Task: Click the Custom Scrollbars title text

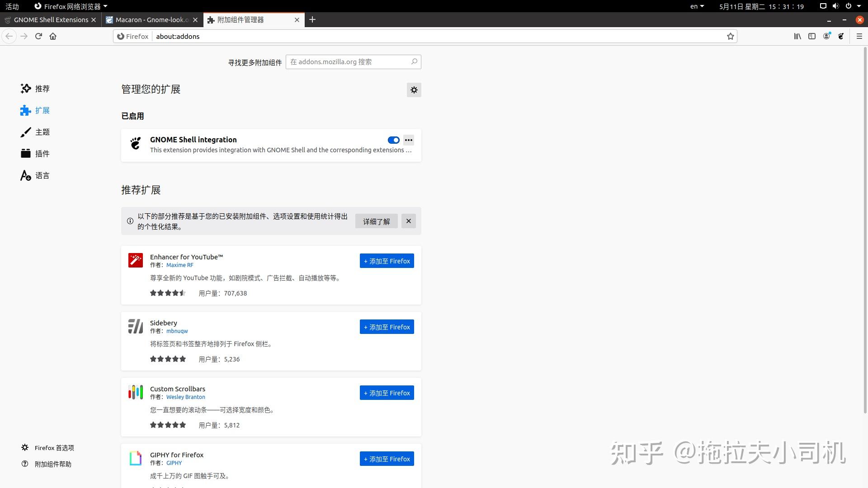Action: coord(178,389)
